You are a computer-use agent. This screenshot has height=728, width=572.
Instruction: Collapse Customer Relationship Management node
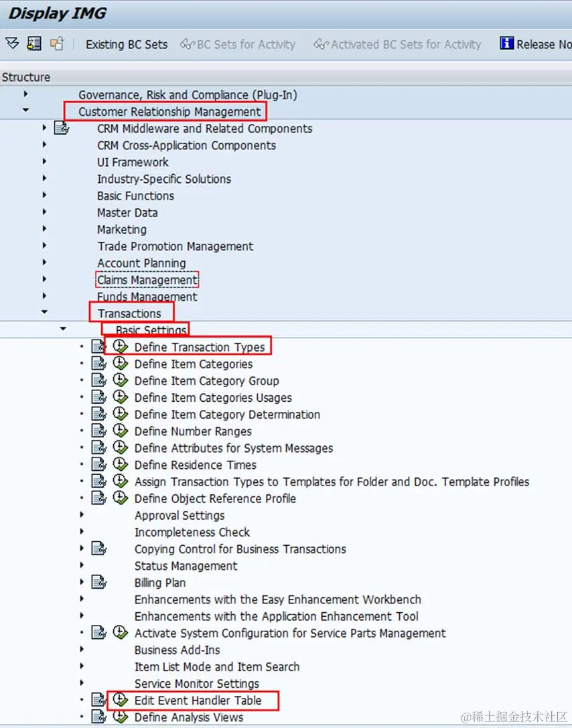click(x=25, y=111)
